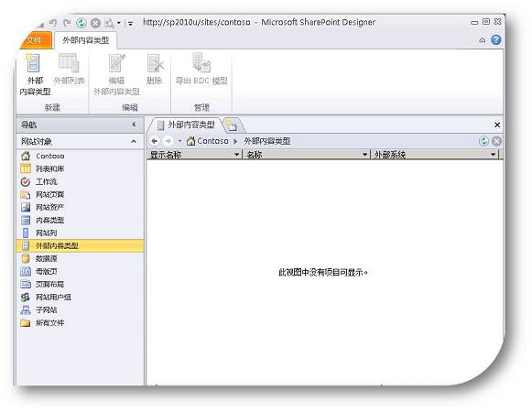
Task: Open quick access toolbar customize dropdown
Action: (131, 24)
